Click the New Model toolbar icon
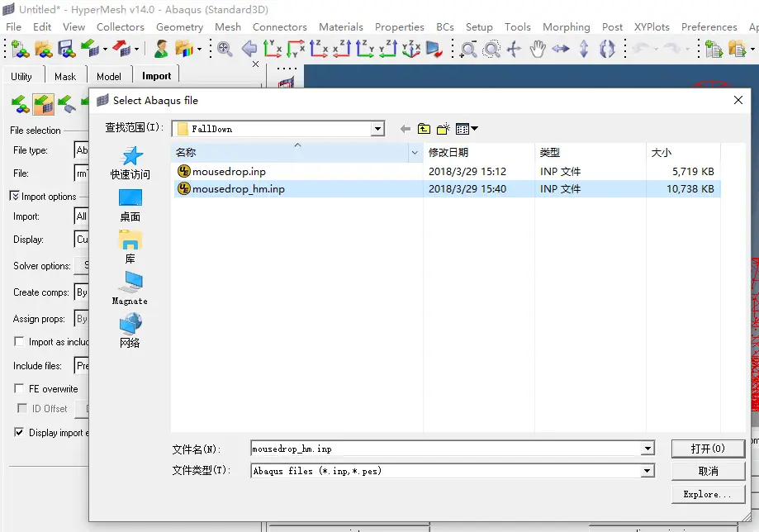 pos(20,49)
